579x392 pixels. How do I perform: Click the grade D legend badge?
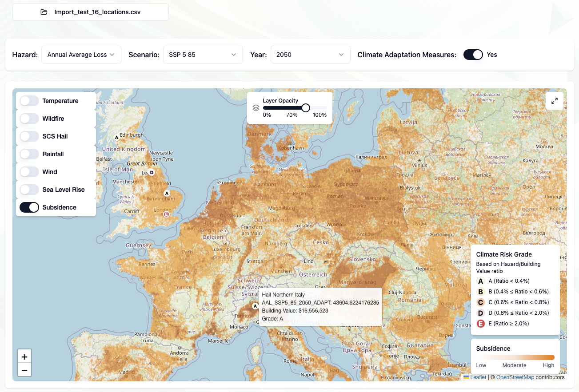pyautogui.click(x=480, y=313)
